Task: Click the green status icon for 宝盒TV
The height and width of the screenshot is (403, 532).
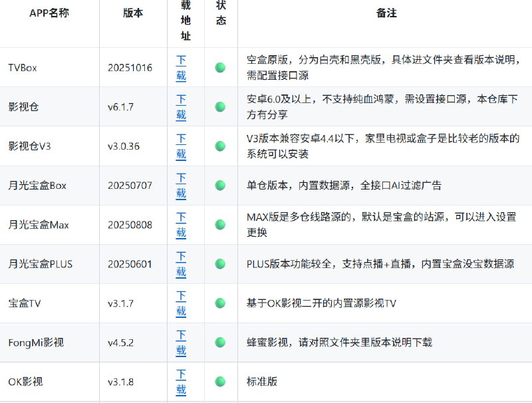Action: [x=219, y=303]
